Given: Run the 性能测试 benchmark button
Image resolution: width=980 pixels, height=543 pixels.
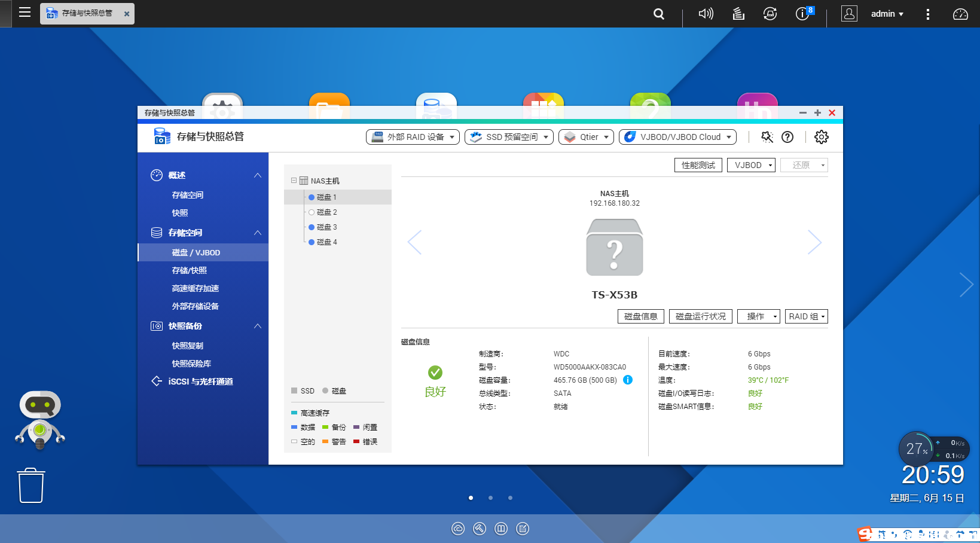Looking at the screenshot, I should (698, 164).
